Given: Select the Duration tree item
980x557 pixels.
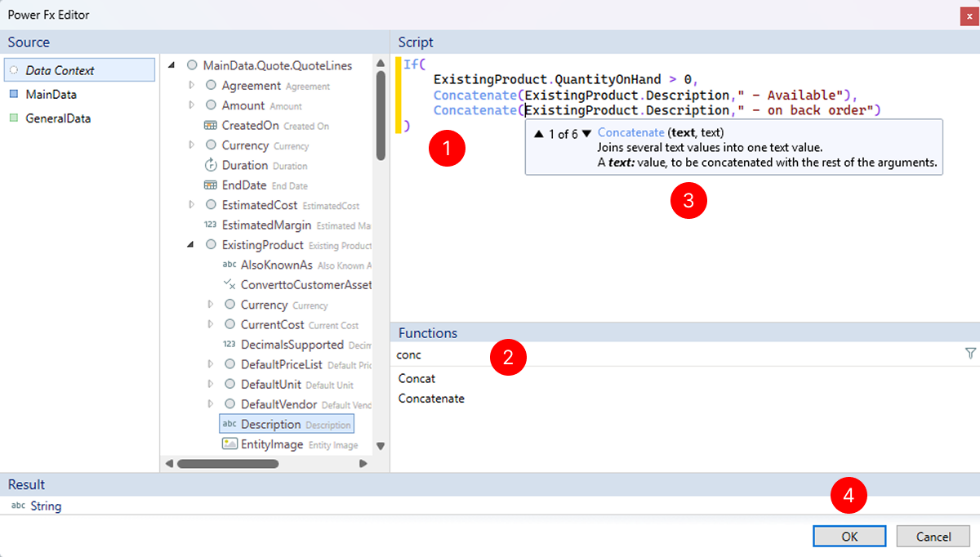Looking at the screenshot, I should (x=255, y=165).
